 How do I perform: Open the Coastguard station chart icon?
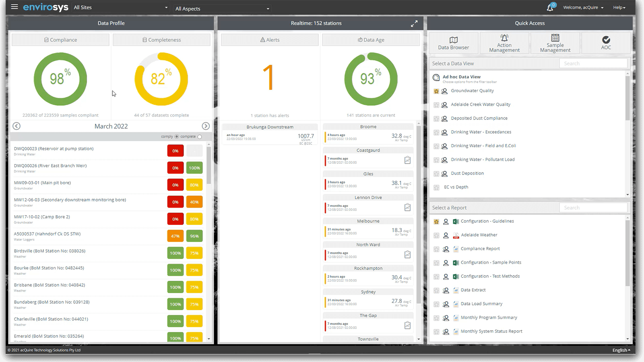coord(407,160)
